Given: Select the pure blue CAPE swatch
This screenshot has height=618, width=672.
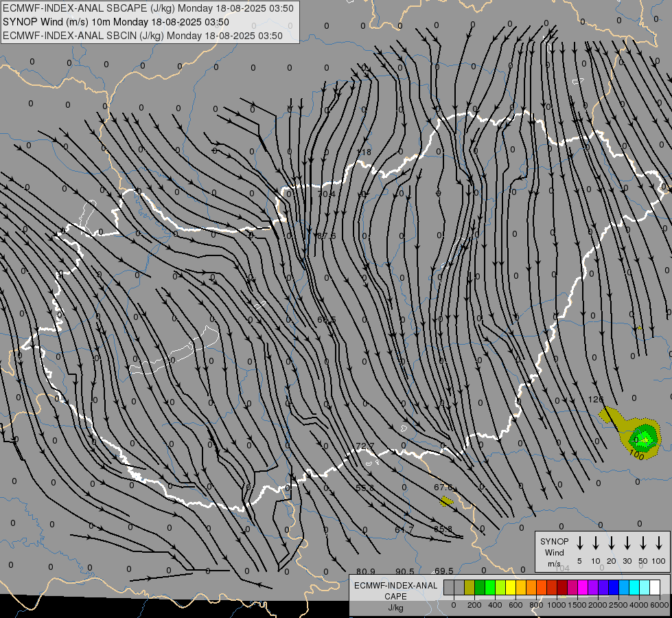Looking at the screenshot, I should click(x=613, y=587).
